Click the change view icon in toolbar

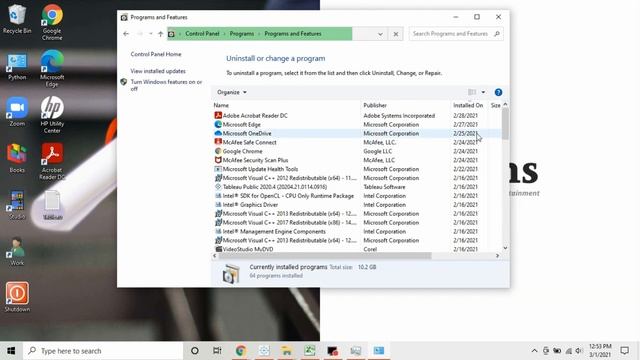pos(472,92)
